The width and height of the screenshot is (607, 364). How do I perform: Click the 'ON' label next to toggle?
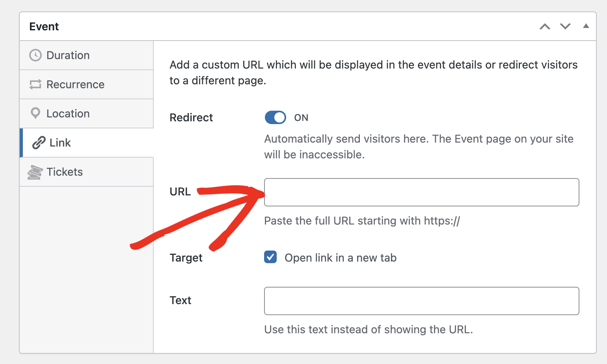pos(301,118)
